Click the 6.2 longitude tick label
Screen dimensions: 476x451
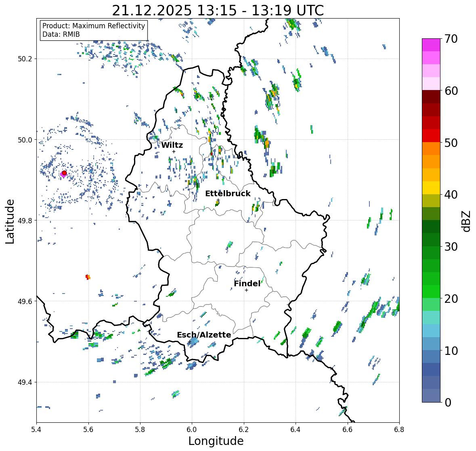(x=244, y=429)
